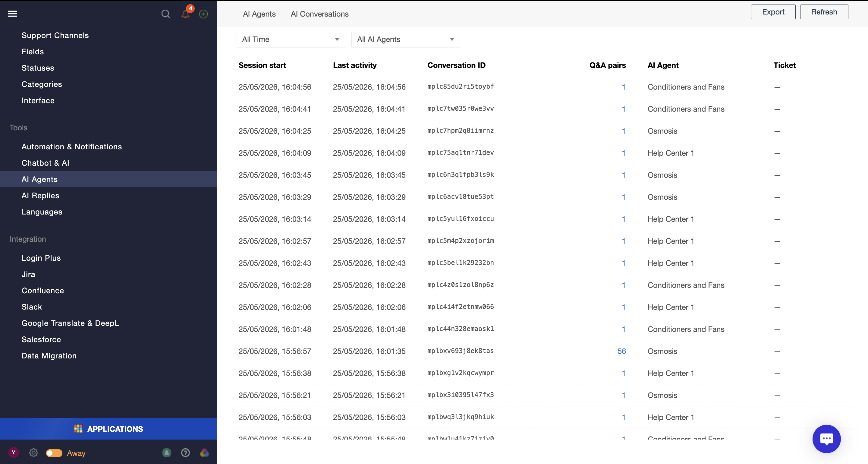Open Languages in sidebar
This screenshot has height=464, width=868.
coord(42,212)
